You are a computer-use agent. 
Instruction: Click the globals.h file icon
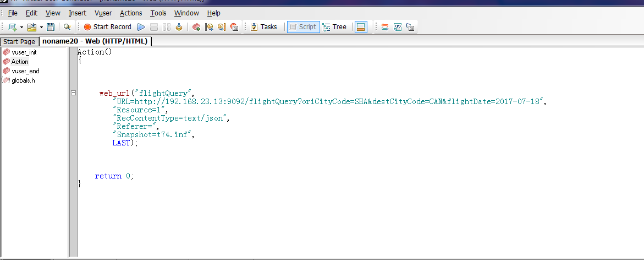pyautogui.click(x=6, y=80)
